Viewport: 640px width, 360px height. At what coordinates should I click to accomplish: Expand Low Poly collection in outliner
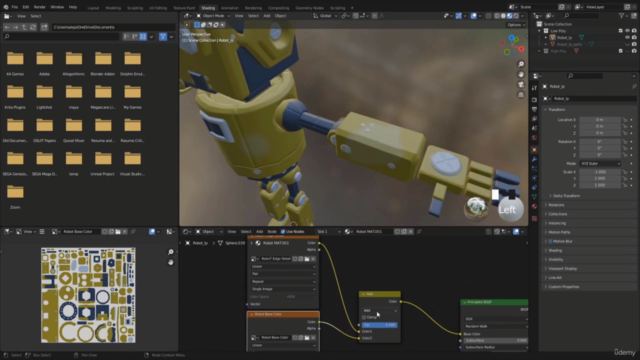pyautogui.click(x=540, y=31)
